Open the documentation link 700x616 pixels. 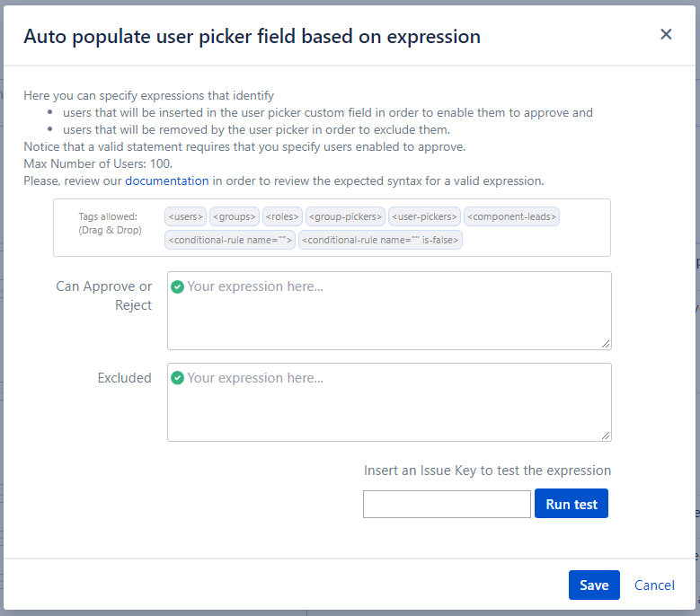(x=166, y=180)
